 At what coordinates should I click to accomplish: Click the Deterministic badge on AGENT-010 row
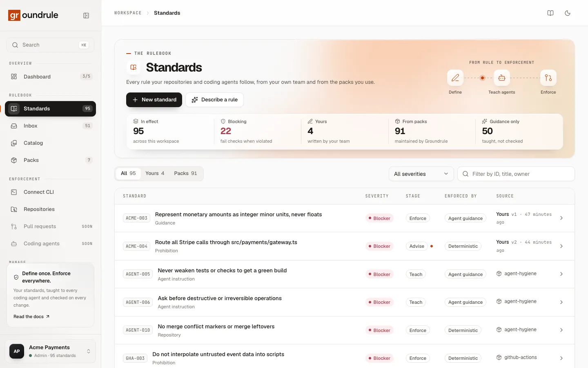[463, 330]
